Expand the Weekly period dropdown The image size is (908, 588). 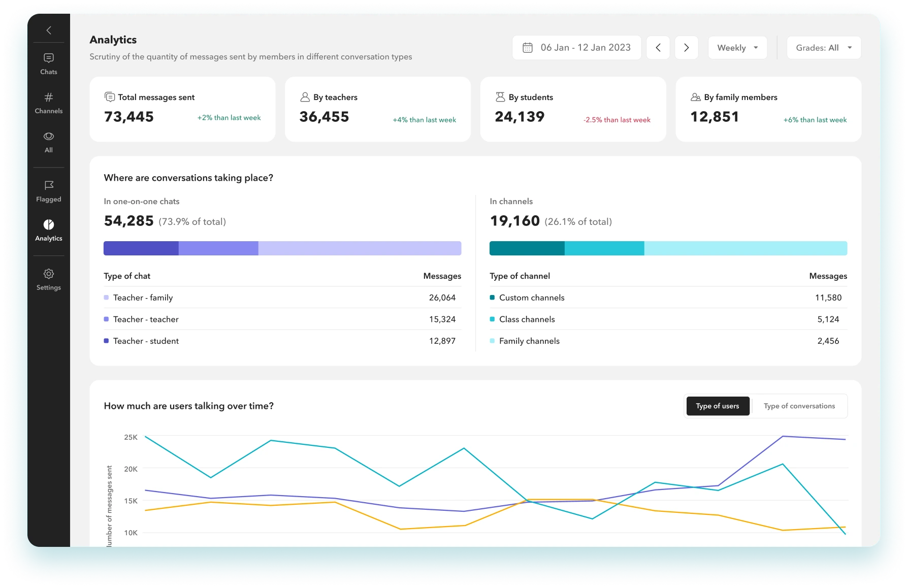coord(737,48)
